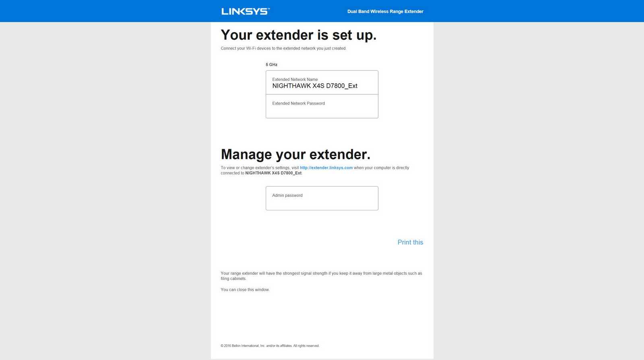
Task: Click the '5 GHz' band label
Action: pyautogui.click(x=271, y=65)
